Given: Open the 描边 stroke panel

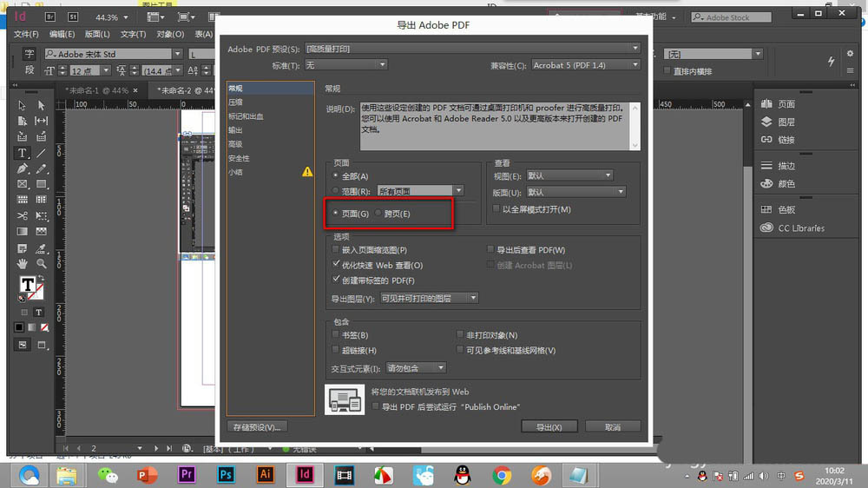Looking at the screenshot, I should 779,166.
